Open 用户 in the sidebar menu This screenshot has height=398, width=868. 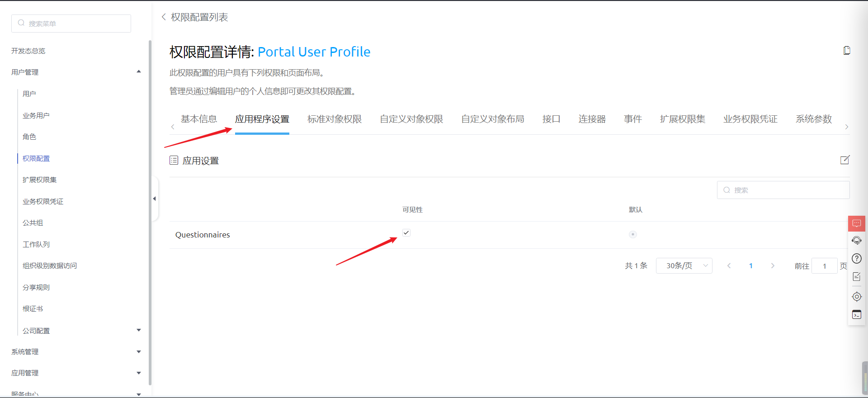coord(29,94)
